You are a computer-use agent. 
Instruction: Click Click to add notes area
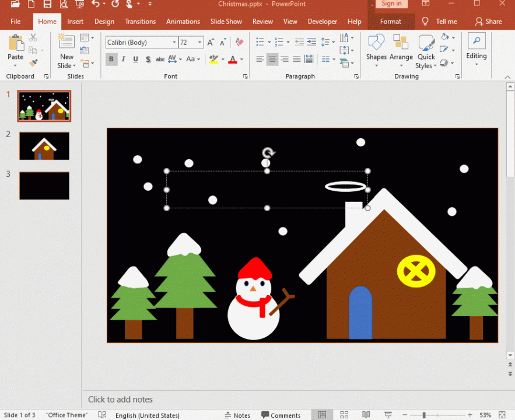(x=120, y=400)
